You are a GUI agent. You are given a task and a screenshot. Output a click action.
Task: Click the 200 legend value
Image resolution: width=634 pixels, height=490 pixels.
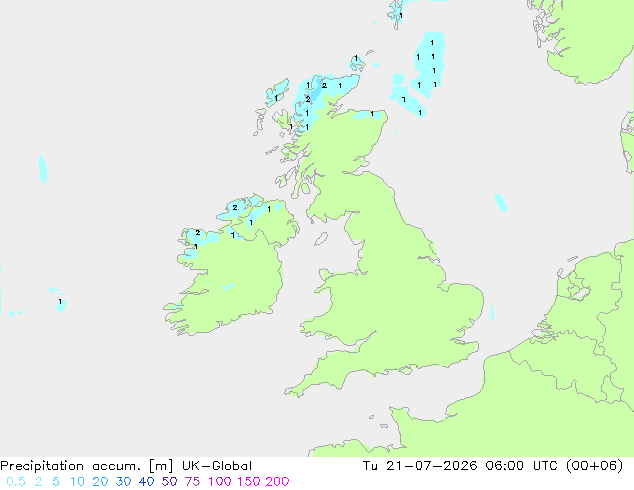click(x=277, y=482)
